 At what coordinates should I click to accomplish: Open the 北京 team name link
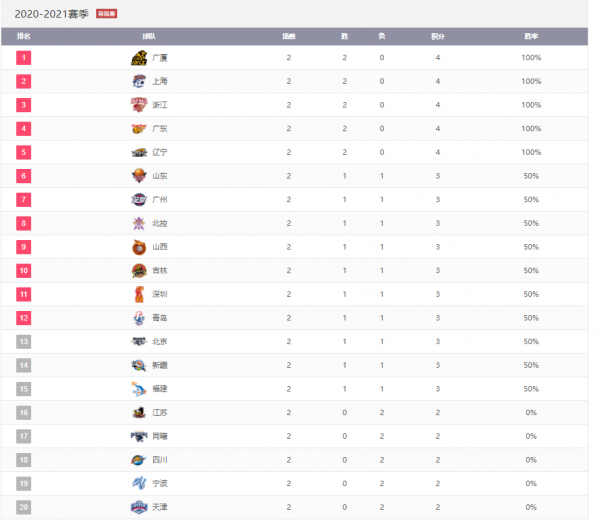[160, 342]
